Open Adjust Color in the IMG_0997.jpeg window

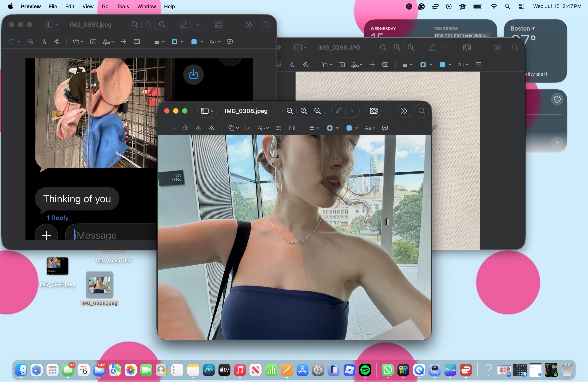click(x=123, y=41)
